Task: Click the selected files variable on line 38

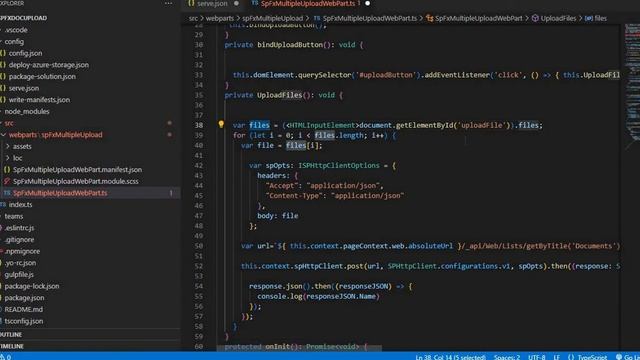Action: click(259, 125)
